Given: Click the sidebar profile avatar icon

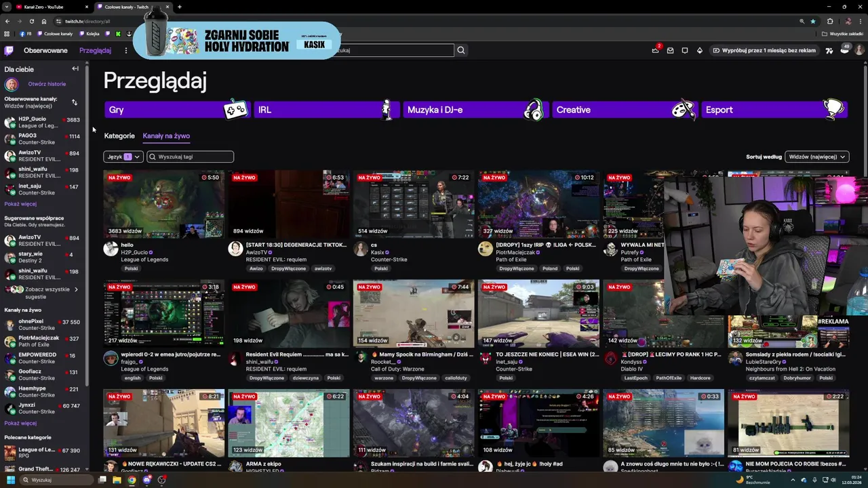Looking at the screenshot, I should pyautogui.click(x=11, y=84).
